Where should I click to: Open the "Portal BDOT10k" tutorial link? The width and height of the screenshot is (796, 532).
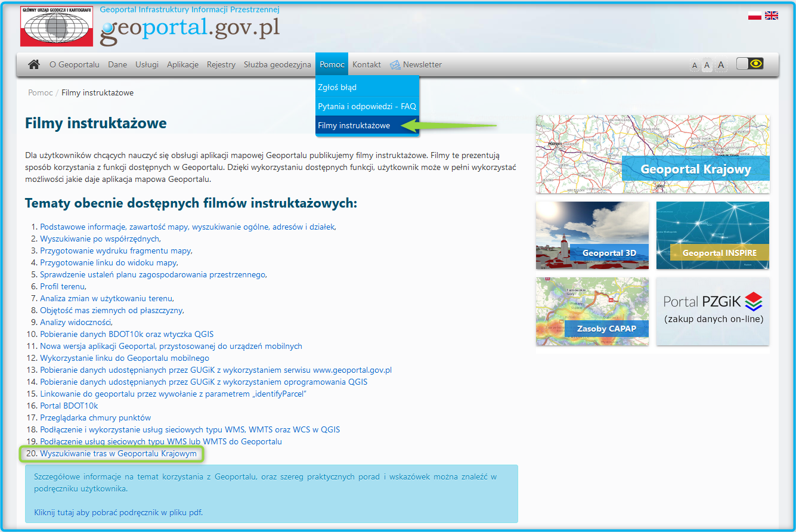point(69,405)
